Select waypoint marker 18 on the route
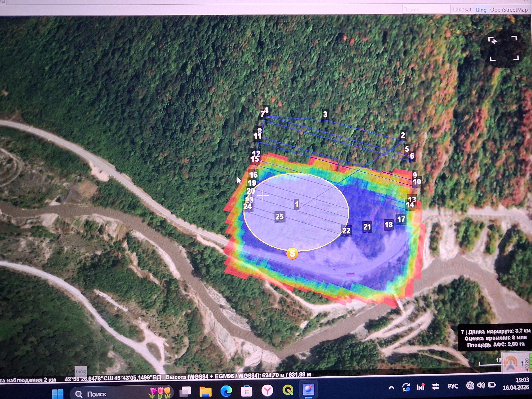532x399 pixels. (x=389, y=225)
